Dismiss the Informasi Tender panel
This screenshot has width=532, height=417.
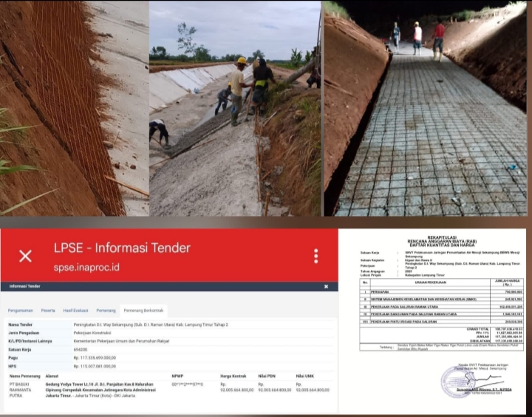tap(326, 286)
